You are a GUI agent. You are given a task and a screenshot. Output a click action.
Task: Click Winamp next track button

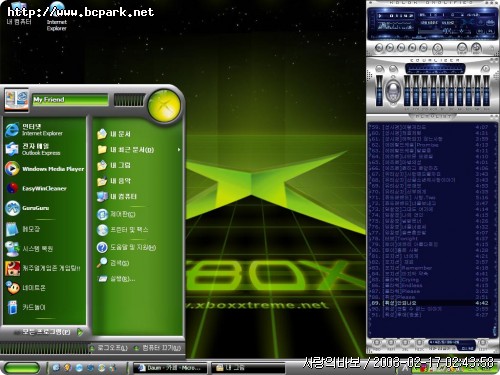tap(423, 48)
